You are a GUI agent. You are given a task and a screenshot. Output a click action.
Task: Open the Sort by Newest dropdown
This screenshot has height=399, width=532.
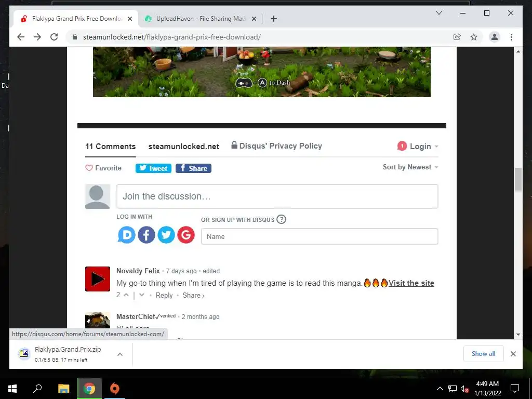[410, 167]
